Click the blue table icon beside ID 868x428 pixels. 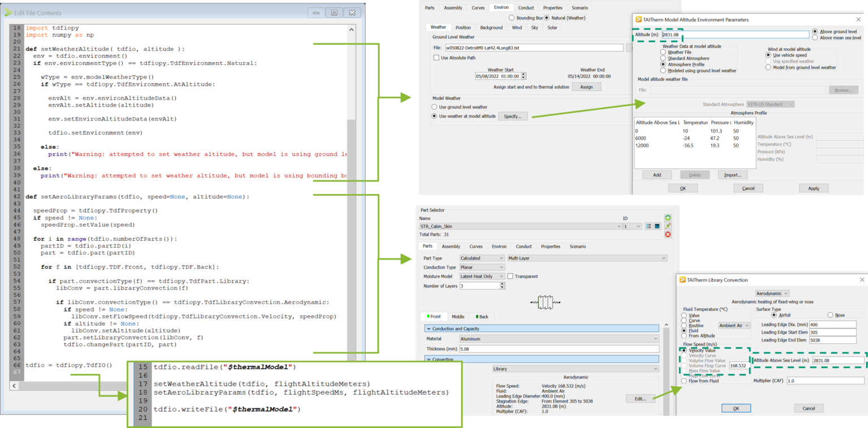[x=657, y=226]
